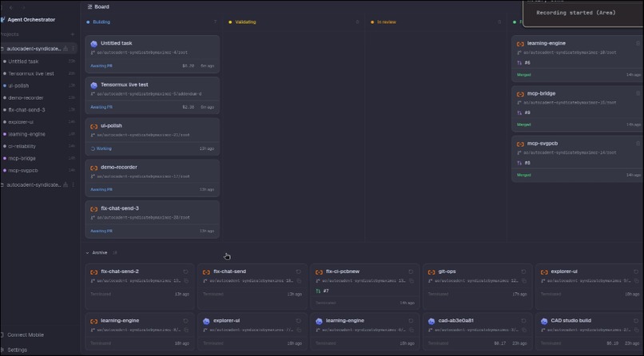644x356 pixels.
Task: Copy branch path of archived fix-chat-send-2
Action: point(186,281)
